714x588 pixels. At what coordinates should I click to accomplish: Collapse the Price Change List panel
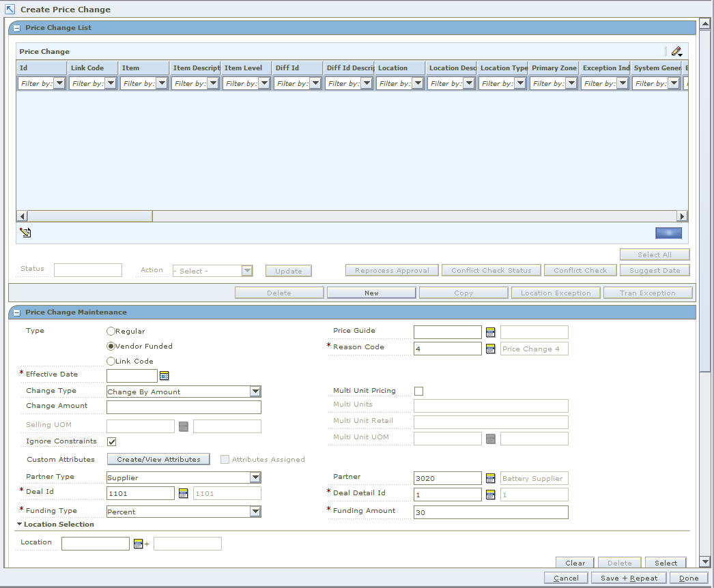(x=17, y=28)
